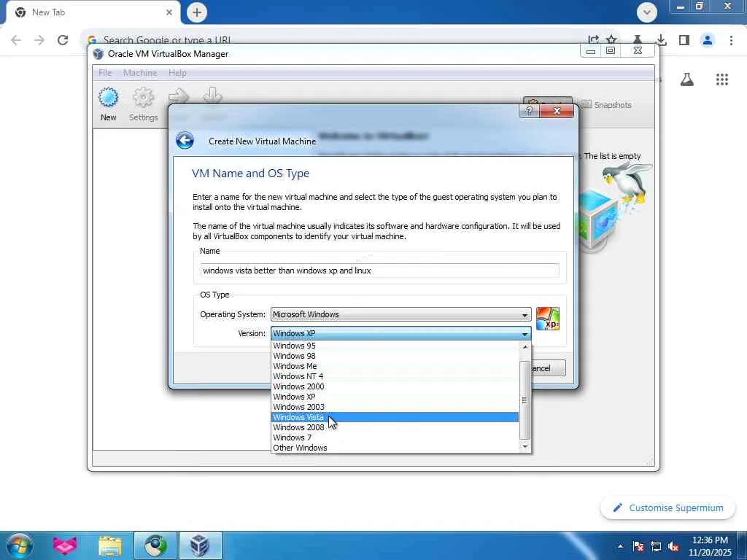Open the browser downloads icon
Viewport: 747px width, 560px height.
(x=661, y=40)
